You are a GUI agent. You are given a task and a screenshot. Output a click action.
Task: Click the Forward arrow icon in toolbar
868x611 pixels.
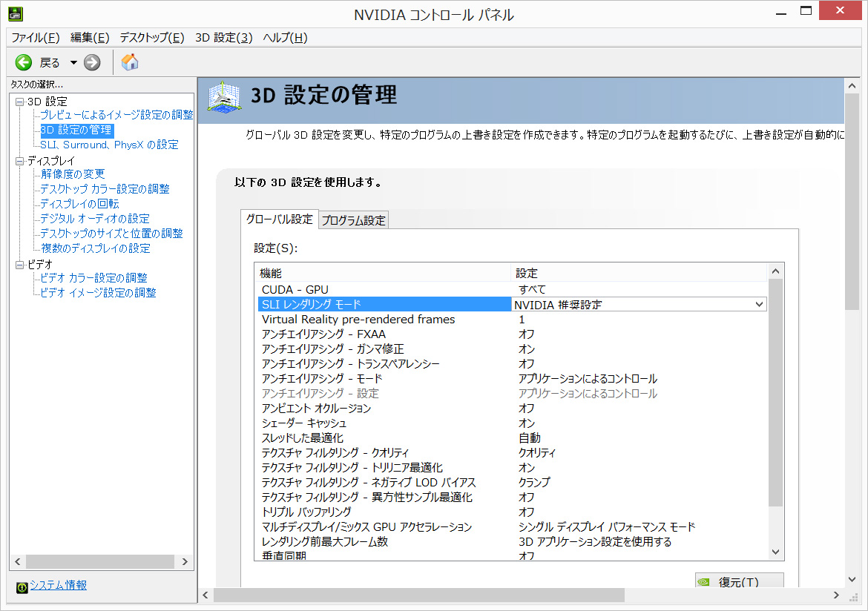click(x=92, y=63)
